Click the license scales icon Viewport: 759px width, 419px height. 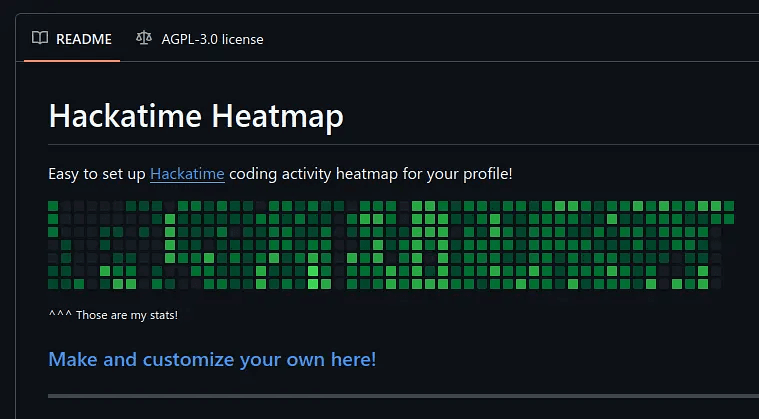coord(144,38)
